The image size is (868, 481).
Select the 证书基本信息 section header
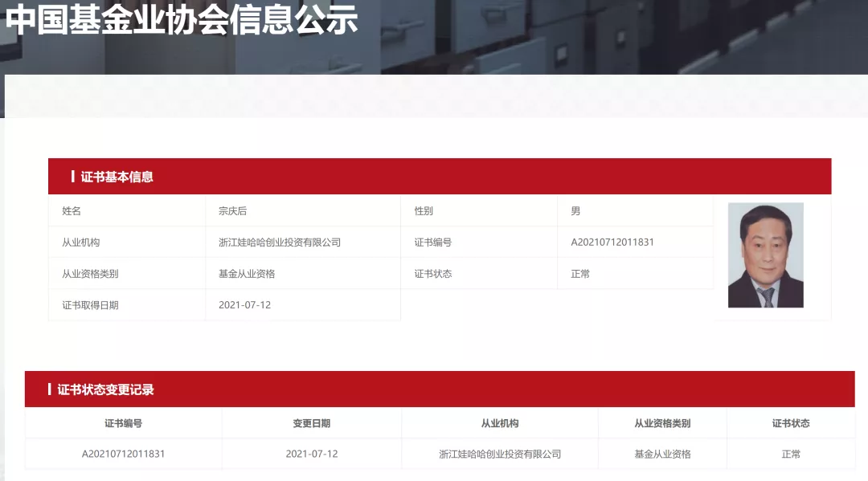coord(440,177)
